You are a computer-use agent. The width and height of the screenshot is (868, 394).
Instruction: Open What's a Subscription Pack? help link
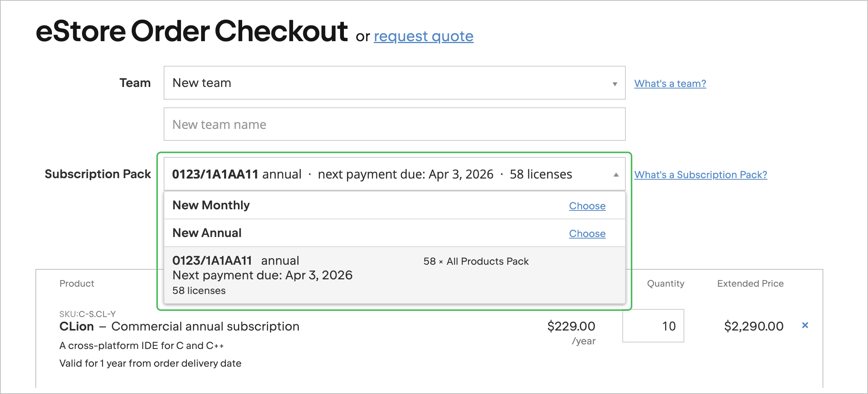[x=700, y=175]
